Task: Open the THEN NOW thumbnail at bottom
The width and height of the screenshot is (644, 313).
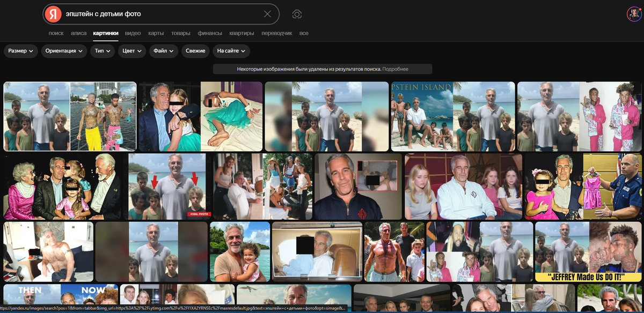Action: tap(60, 299)
